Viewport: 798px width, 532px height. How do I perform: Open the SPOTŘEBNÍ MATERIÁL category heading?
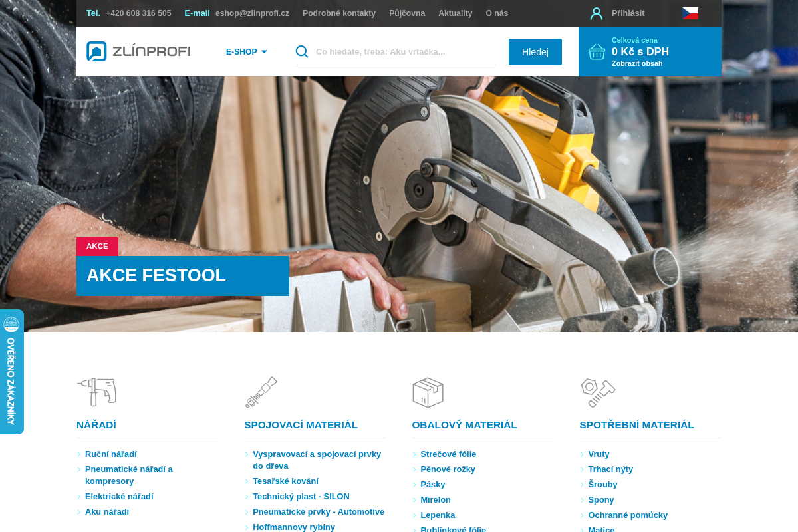point(636,425)
